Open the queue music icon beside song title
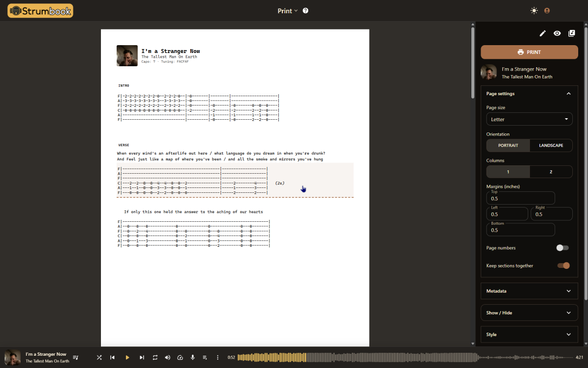 tap(76, 358)
